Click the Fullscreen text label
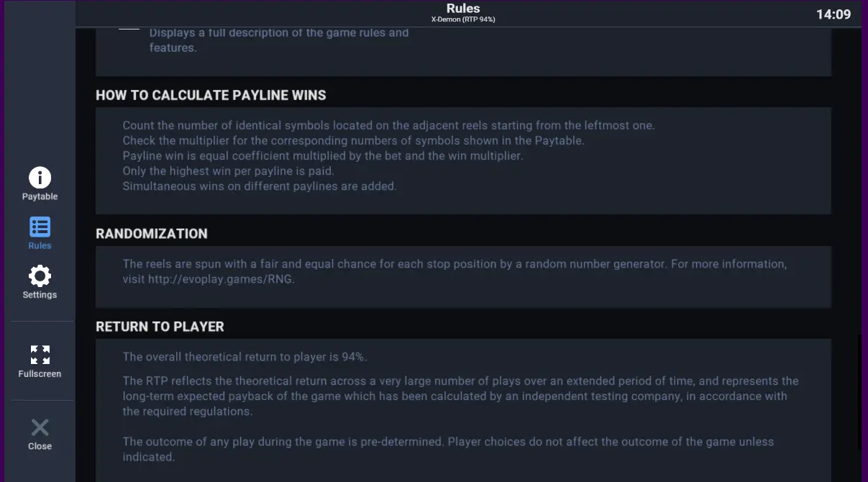Screen dimensions: 868x482 pos(40,374)
